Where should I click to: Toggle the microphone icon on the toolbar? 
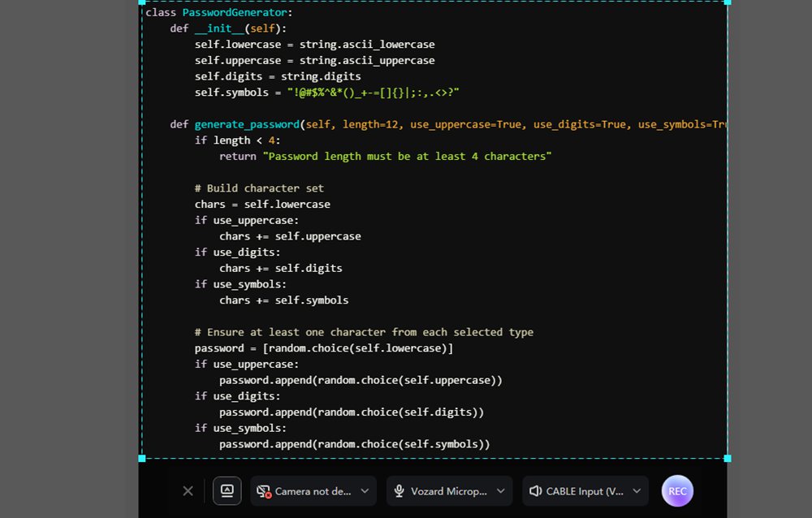pos(400,491)
